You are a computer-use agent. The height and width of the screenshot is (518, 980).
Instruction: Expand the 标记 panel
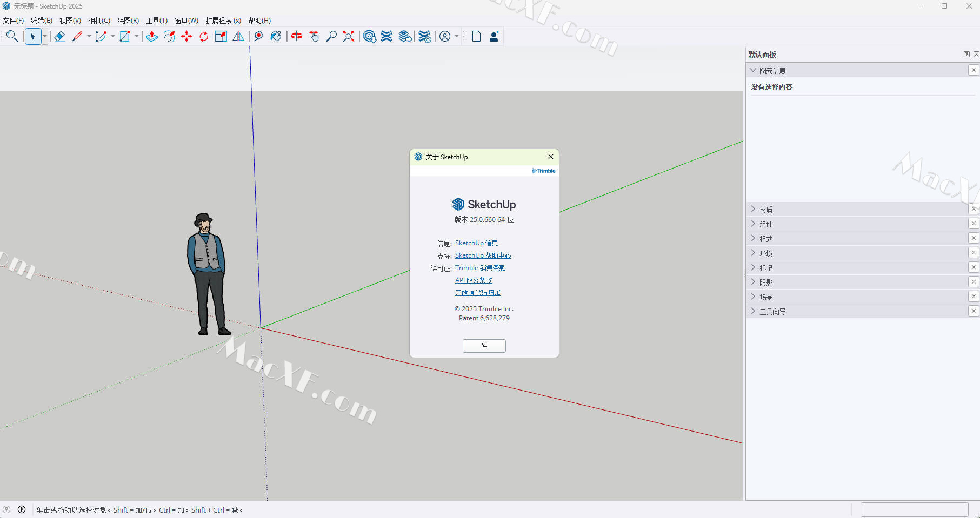click(753, 267)
